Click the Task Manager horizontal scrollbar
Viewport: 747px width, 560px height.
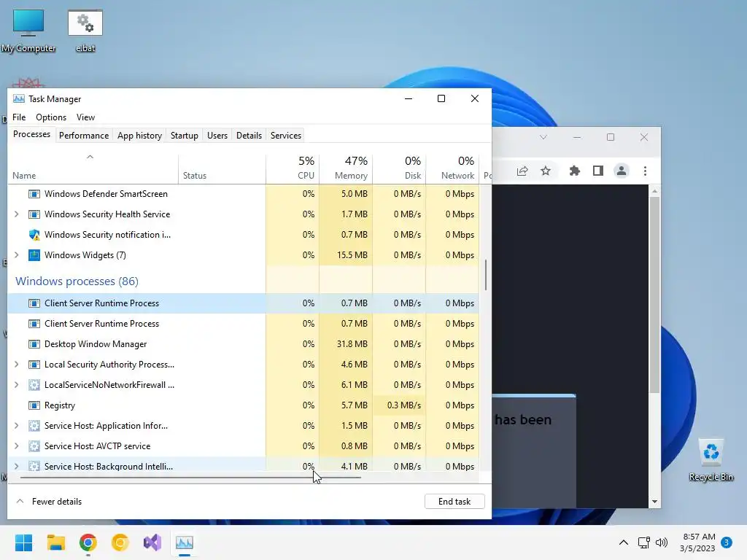pyautogui.click(x=190, y=477)
